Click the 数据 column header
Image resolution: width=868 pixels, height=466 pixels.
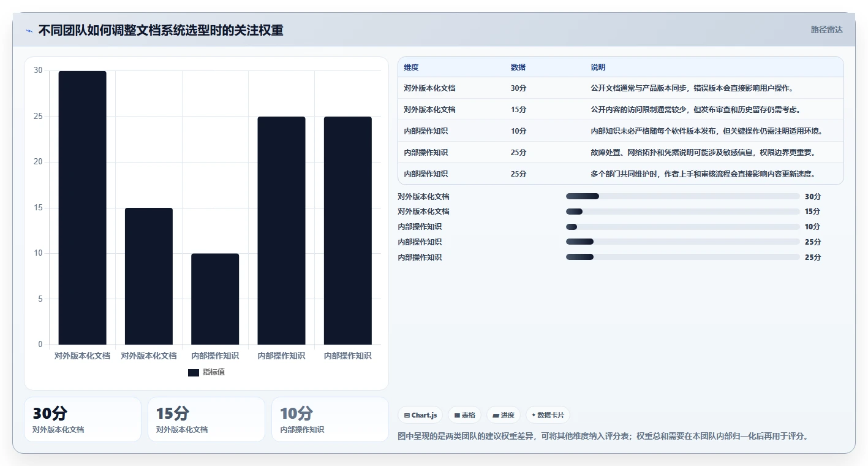pyautogui.click(x=518, y=67)
